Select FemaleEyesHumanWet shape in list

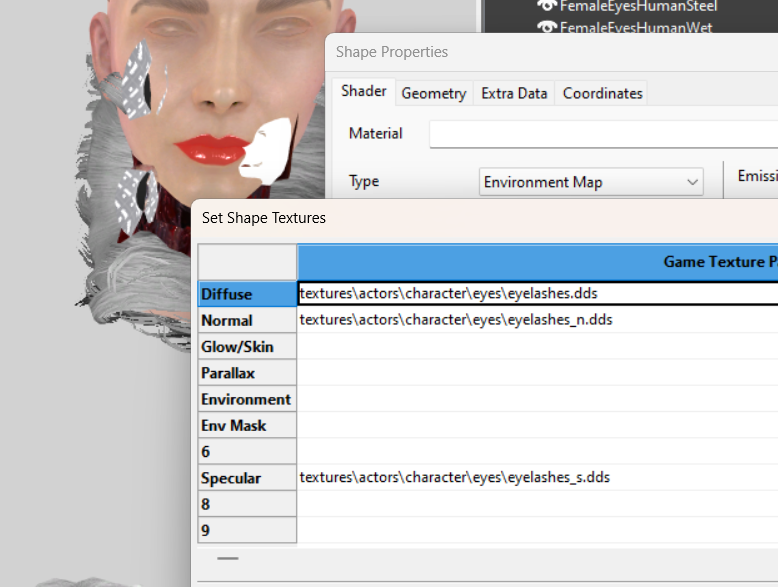636,27
